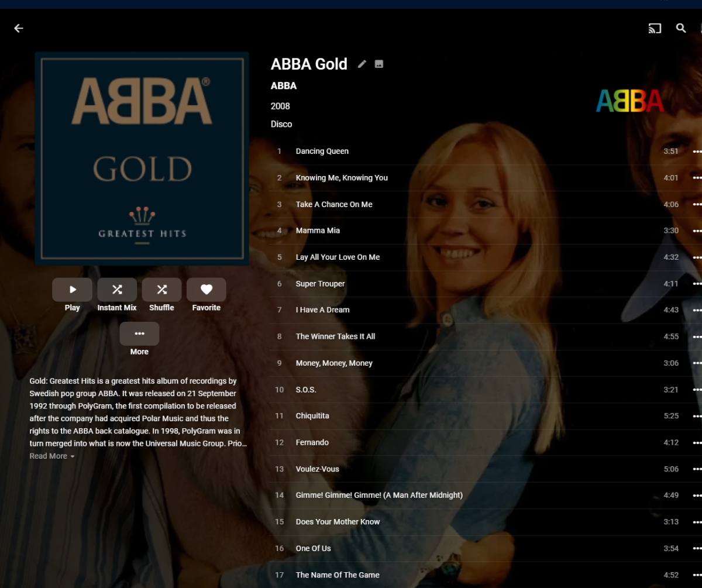Play the ABBA Gold album

pyautogui.click(x=73, y=290)
